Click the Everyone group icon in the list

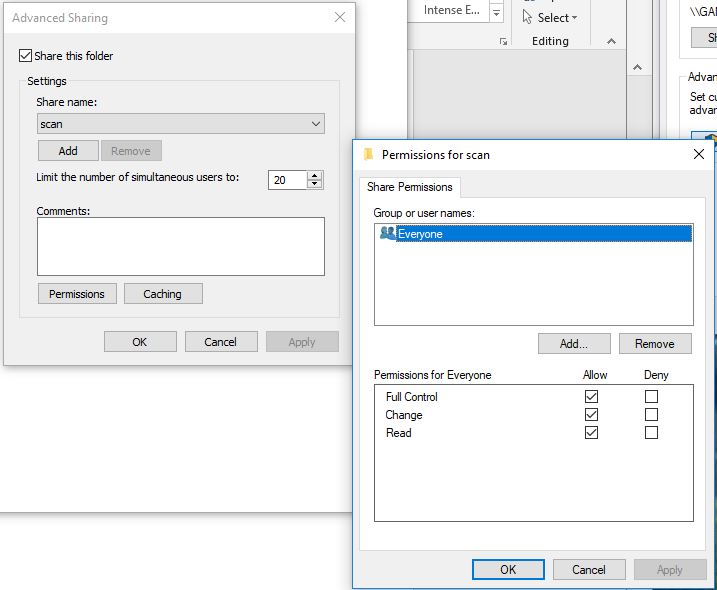tap(388, 233)
